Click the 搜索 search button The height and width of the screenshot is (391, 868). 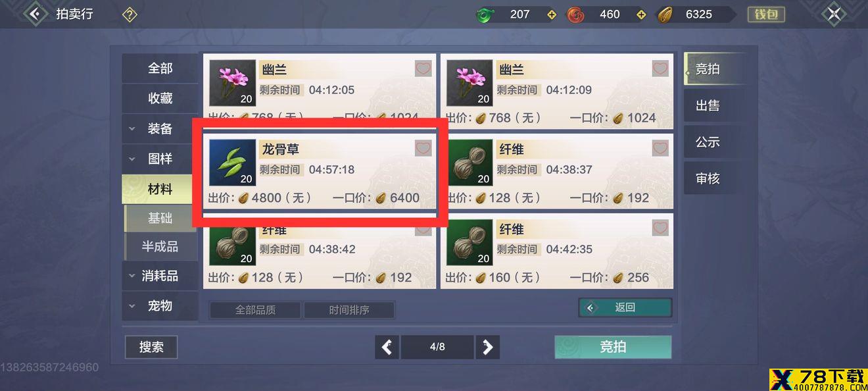[x=151, y=347]
